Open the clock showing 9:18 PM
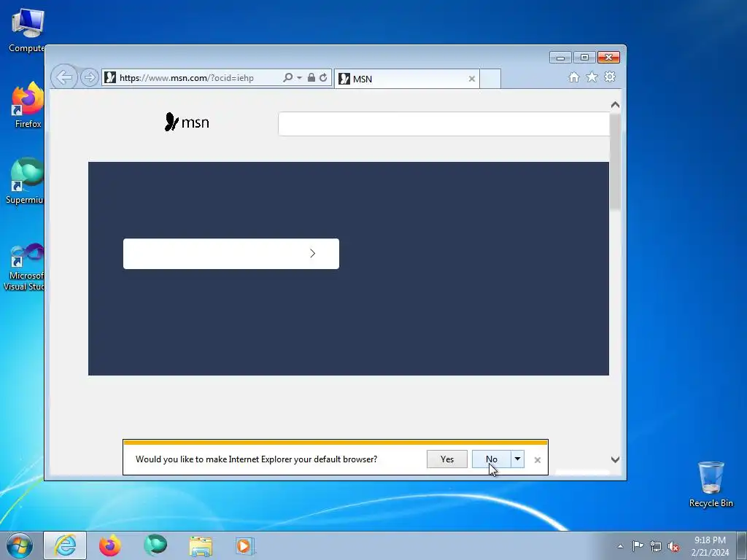 pyautogui.click(x=710, y=546)
